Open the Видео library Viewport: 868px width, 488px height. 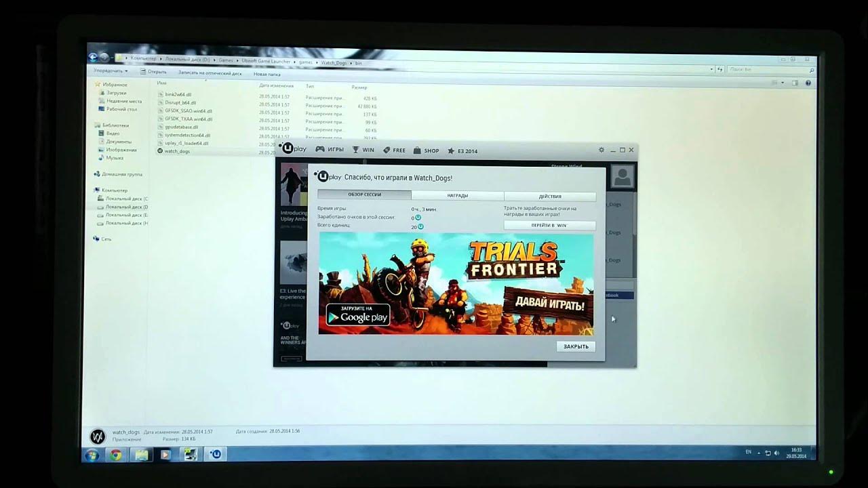click(x=109, y=134)
